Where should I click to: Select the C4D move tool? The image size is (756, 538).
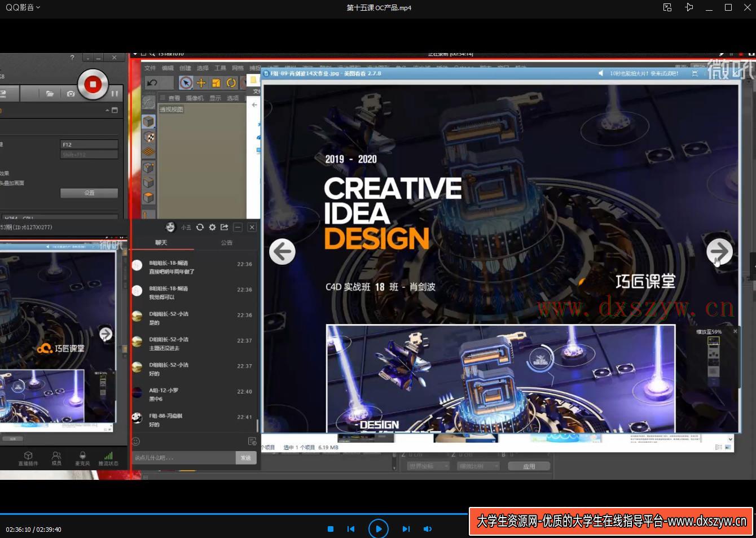(201, 83)
